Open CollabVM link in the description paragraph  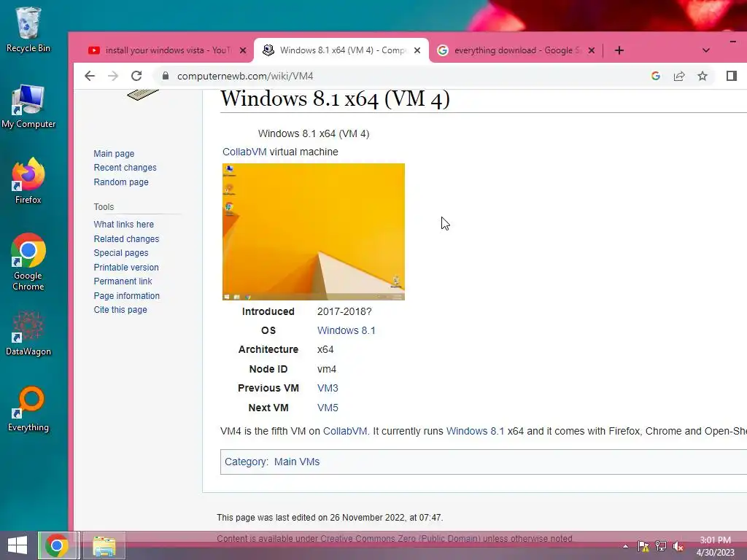pyautogui.click(x=345, y=431)
